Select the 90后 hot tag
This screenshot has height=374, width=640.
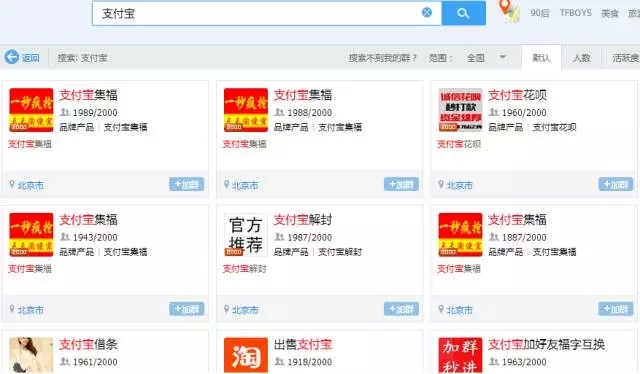pos(540,13)
